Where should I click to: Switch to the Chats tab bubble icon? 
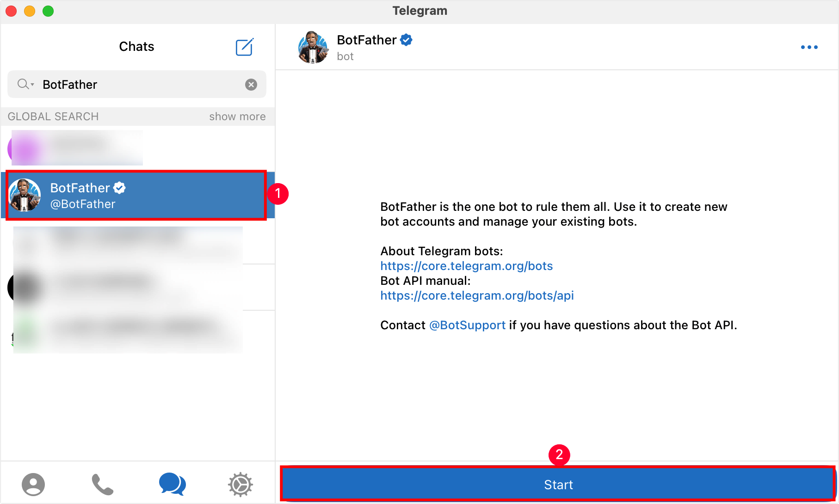tap(172, 484)
